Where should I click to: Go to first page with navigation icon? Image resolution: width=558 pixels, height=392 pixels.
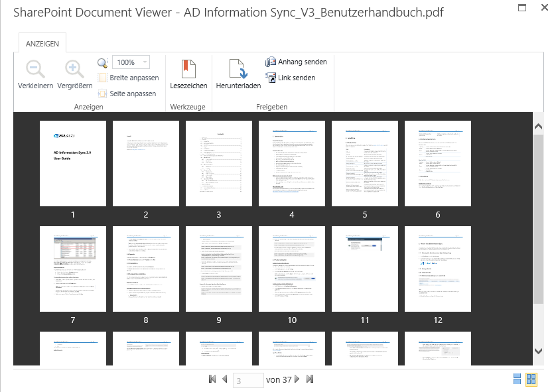click(212, 379)
